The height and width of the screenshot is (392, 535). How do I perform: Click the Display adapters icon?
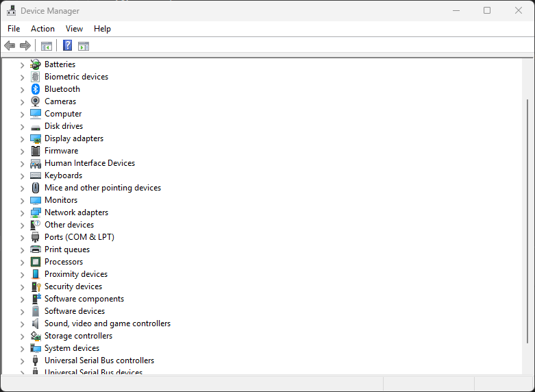click(36, 138)
